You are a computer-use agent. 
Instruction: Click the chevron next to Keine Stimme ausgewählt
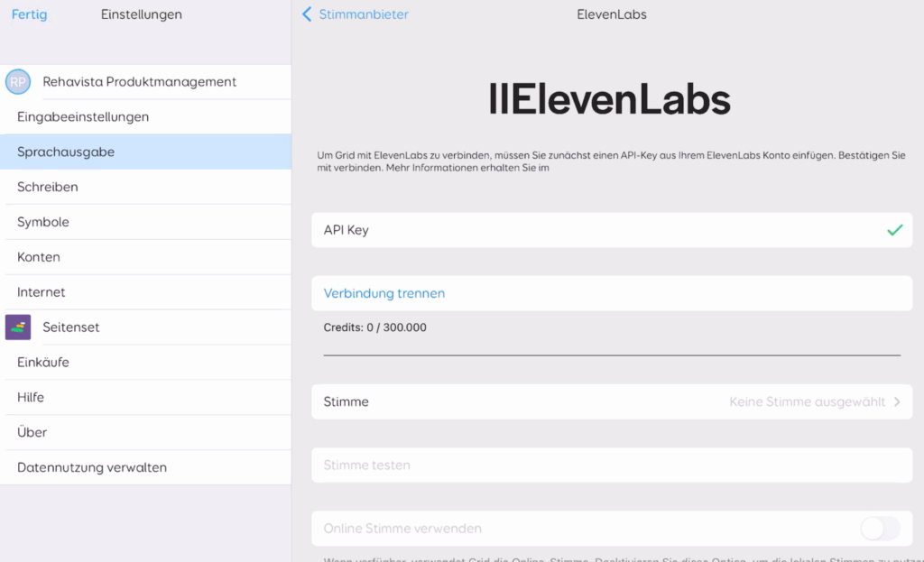coord(897,401)
